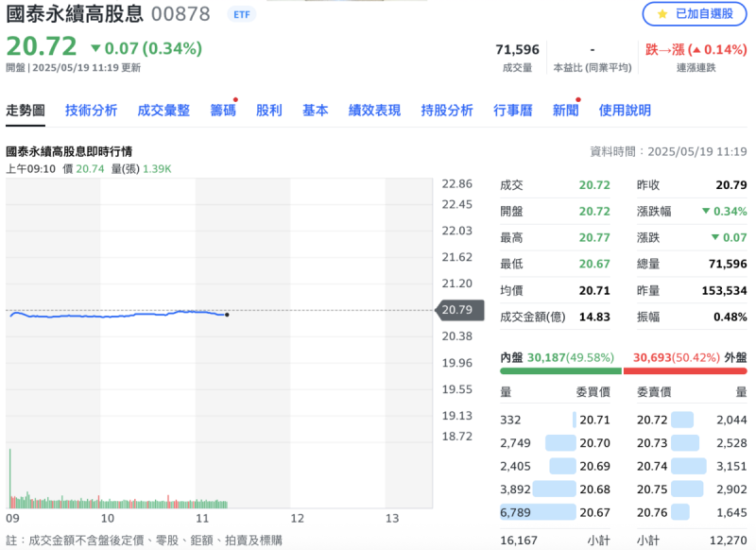The image size is (756, 550).
Task: Click the bid price 20.71
Action: pyautogui.click(x=594, y=420)
